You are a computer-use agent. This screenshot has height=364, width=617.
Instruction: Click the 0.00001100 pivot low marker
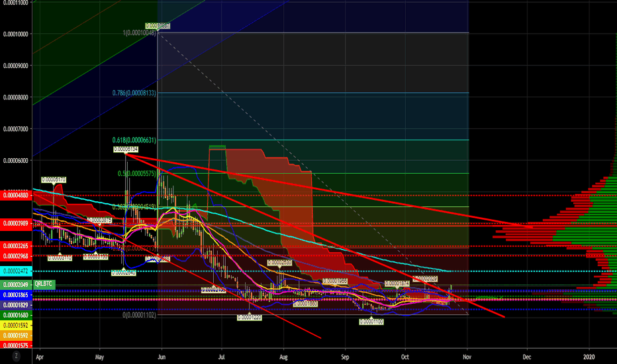371,322
